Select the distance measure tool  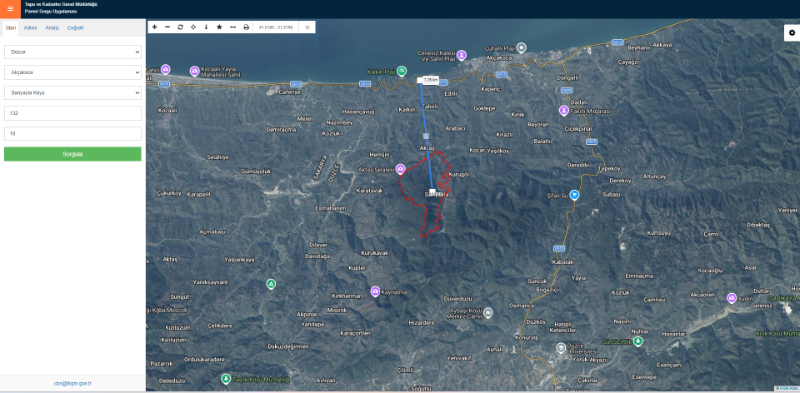coord(233,27)
